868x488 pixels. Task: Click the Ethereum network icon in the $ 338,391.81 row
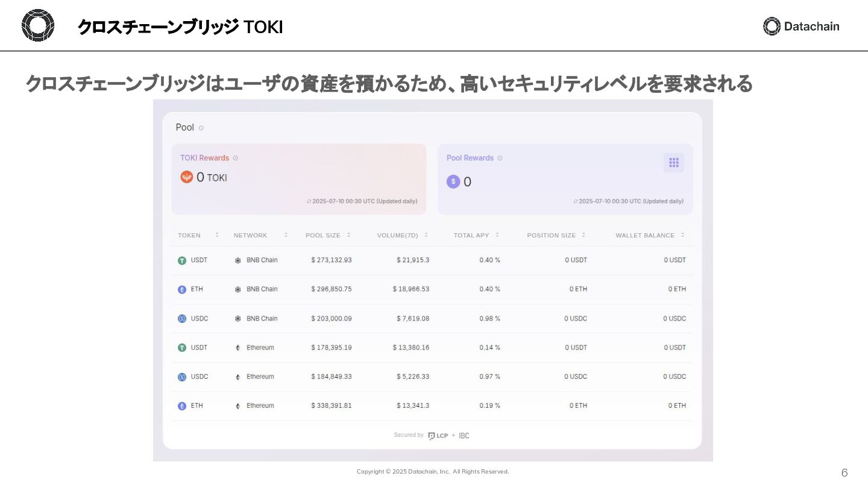(237, 406)
